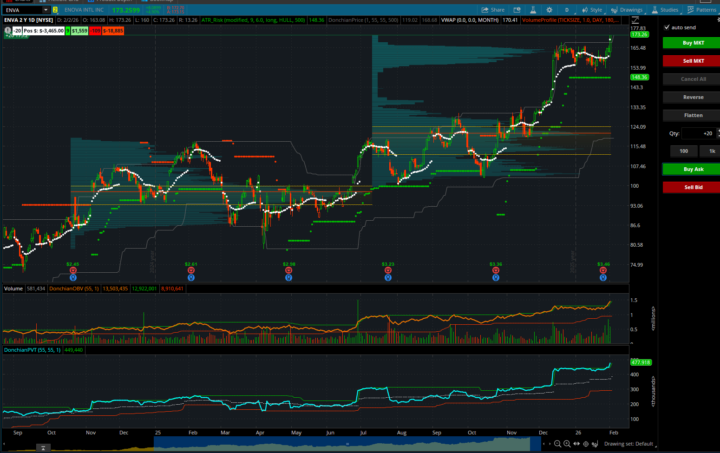Click the Reverse position button

click(x=692, y=97)
